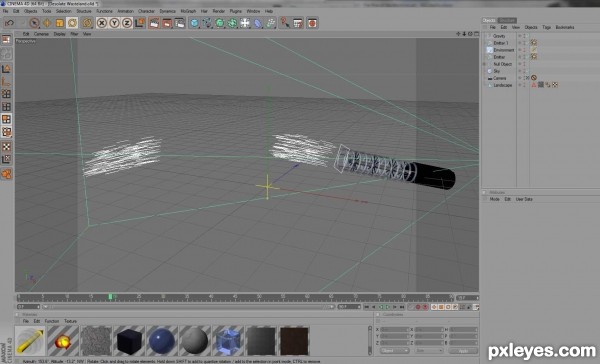Select the highlighted Rotate tool icon

coord(72,23)
